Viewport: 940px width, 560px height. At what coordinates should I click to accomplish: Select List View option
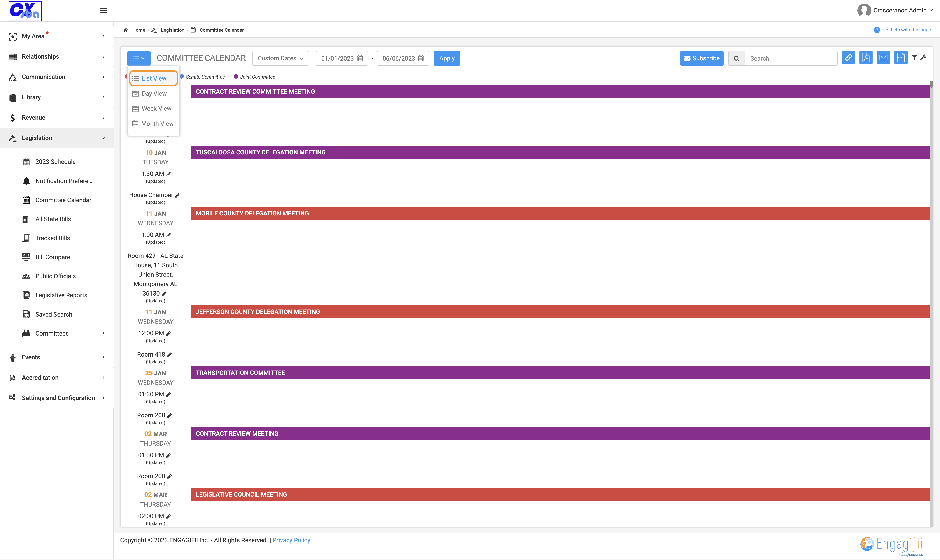[153, 79]
